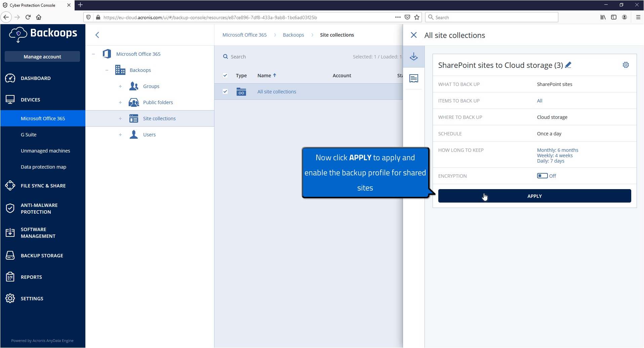Click the Users person icon
Image resolution: width=644 pixels, height=348 pixels.
click(x=134, y=134)
